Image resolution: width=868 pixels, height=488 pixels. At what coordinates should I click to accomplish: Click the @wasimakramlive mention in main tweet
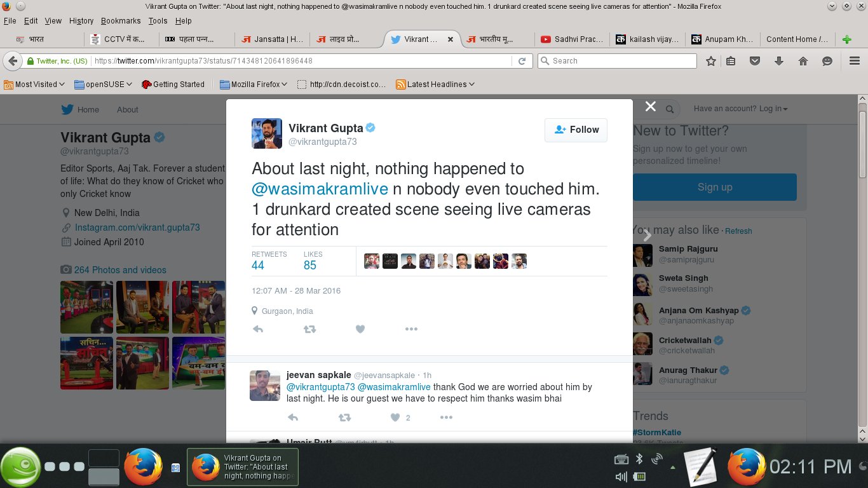(320, 189)
